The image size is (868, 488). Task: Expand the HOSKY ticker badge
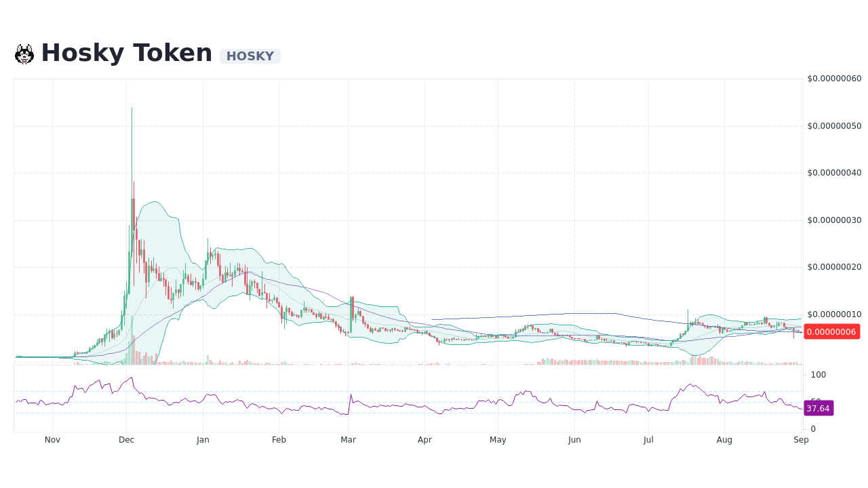[250, 56]
